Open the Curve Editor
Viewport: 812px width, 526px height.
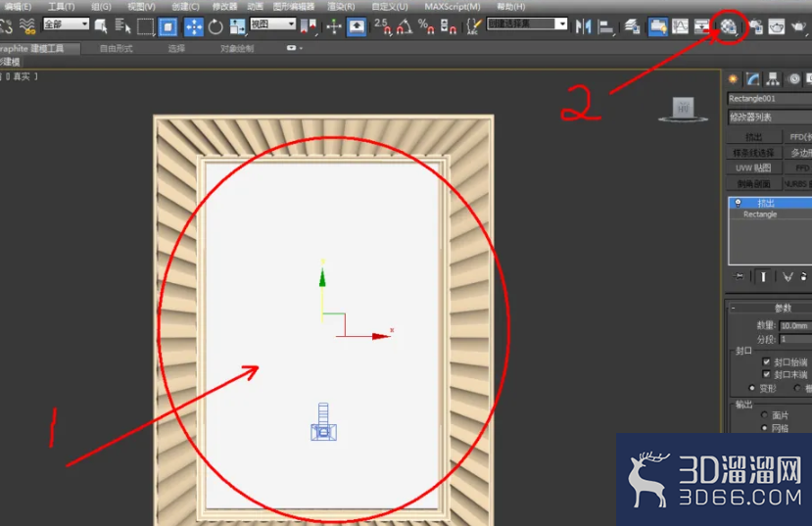[680, 26]
